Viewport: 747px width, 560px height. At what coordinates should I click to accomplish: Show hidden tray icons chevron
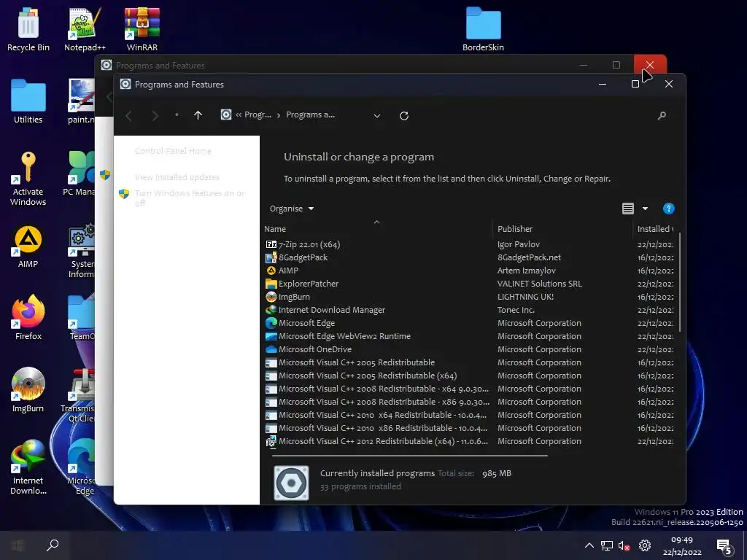point(589,545)
